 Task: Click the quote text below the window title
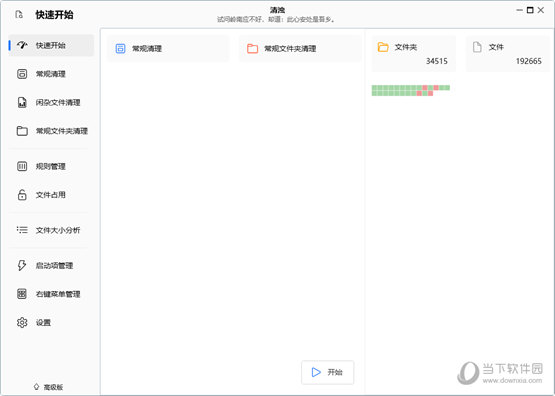click(x=276, y=19)
